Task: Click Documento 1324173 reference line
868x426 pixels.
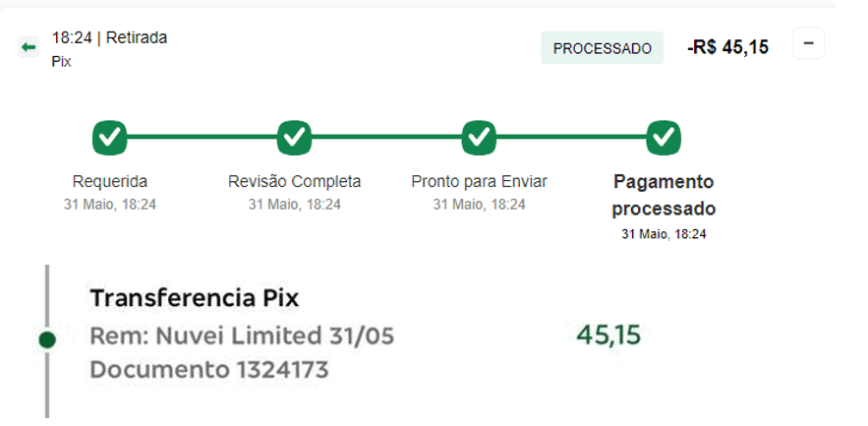Action: pos(209,370)
